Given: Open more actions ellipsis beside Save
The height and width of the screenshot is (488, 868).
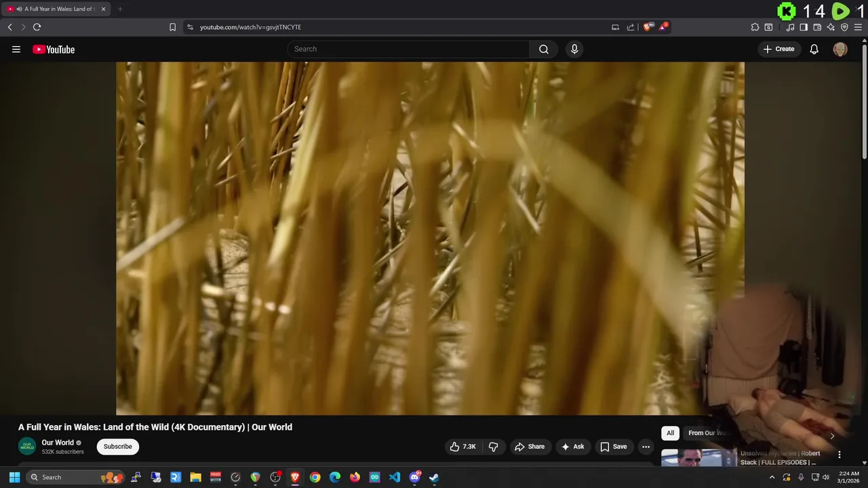Looking at the screenshot, I should [646, 447].
